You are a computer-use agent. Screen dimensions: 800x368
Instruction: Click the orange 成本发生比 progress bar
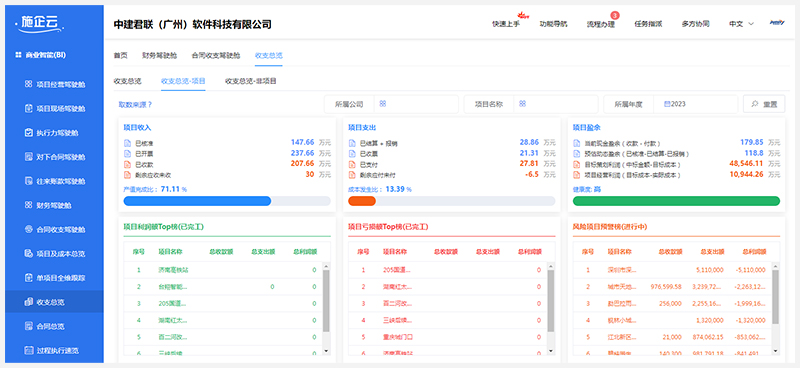click(x=362, y=201)
